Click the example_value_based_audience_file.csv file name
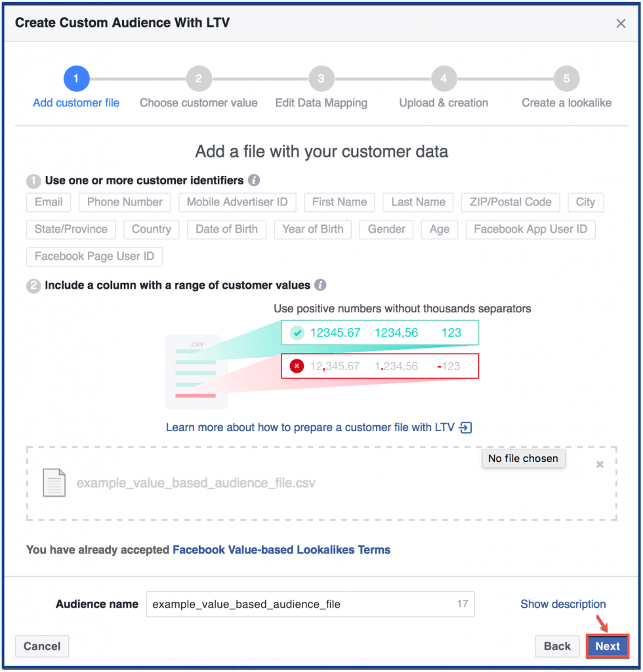643x672 pixels. coord(196,483)
